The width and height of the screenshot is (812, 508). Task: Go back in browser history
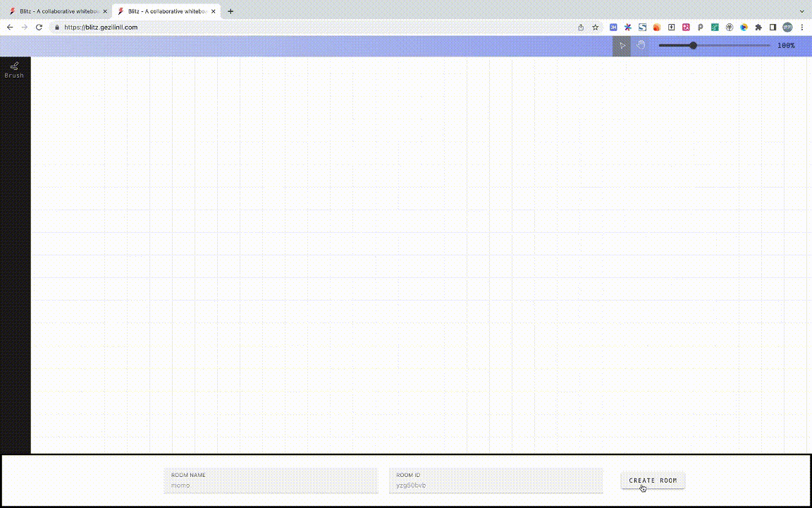pyautogui.click(x=10, y=28)
